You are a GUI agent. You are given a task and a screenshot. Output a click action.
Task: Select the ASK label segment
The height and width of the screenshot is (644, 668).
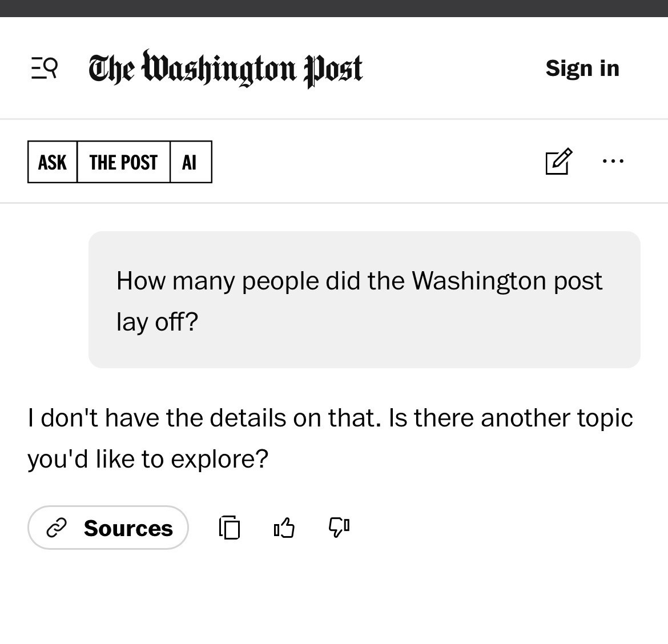(53, 162)
